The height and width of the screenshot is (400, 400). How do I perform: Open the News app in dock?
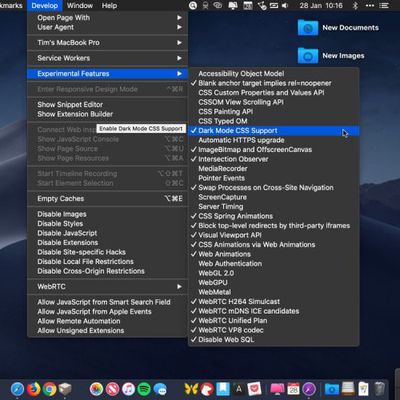point(112,389)
